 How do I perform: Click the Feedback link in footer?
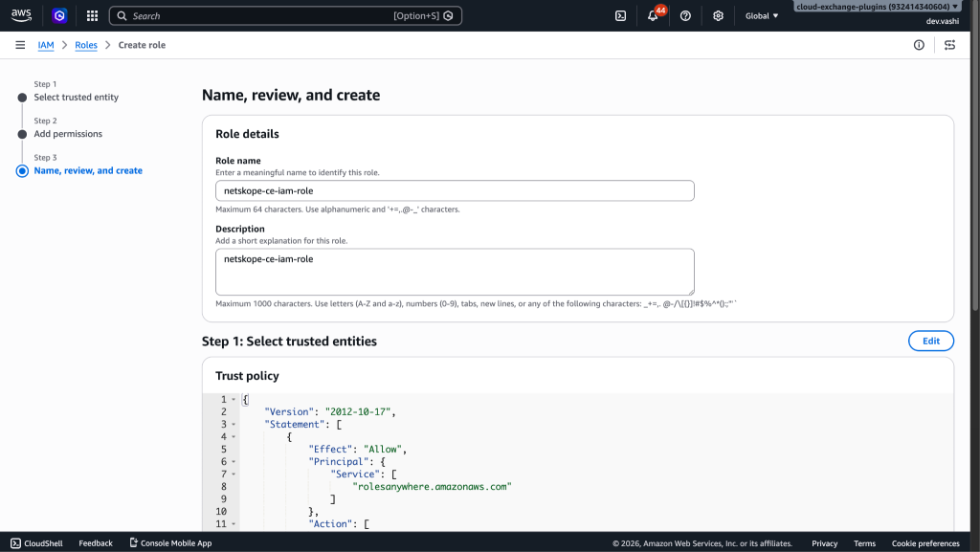tap(96, 543)
